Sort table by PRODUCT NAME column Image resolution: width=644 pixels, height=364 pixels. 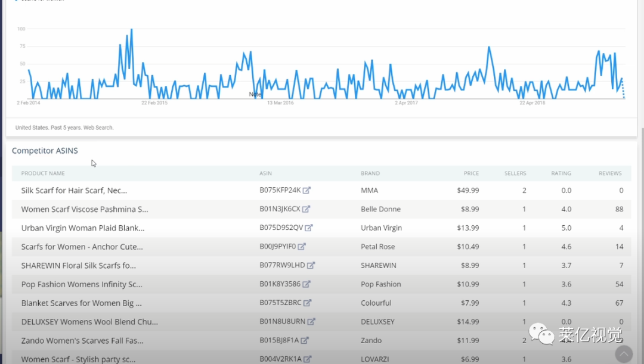pos(43,173)
